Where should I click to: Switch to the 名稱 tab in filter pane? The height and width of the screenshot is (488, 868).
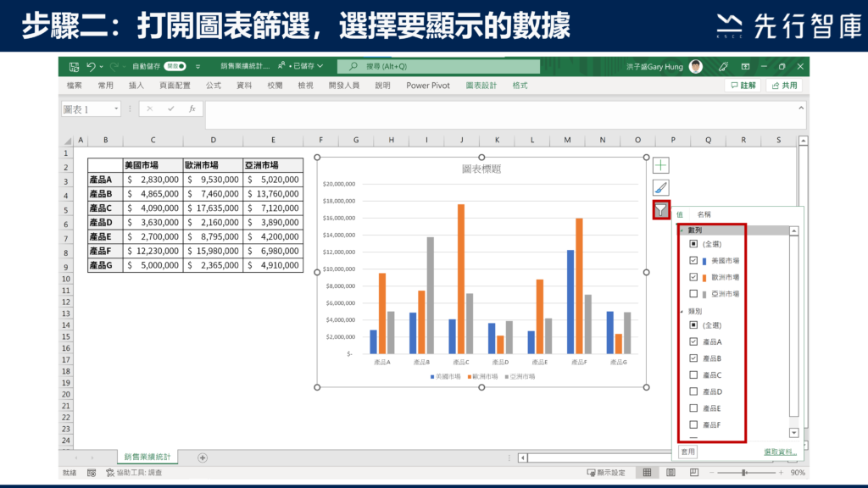tap(704, 214)
